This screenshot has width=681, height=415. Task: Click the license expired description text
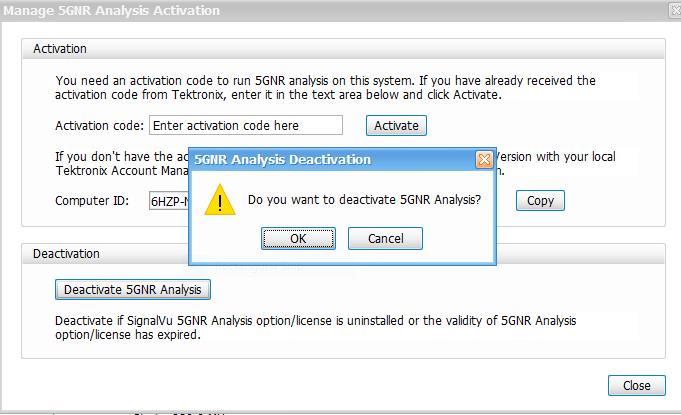(315, 328)
